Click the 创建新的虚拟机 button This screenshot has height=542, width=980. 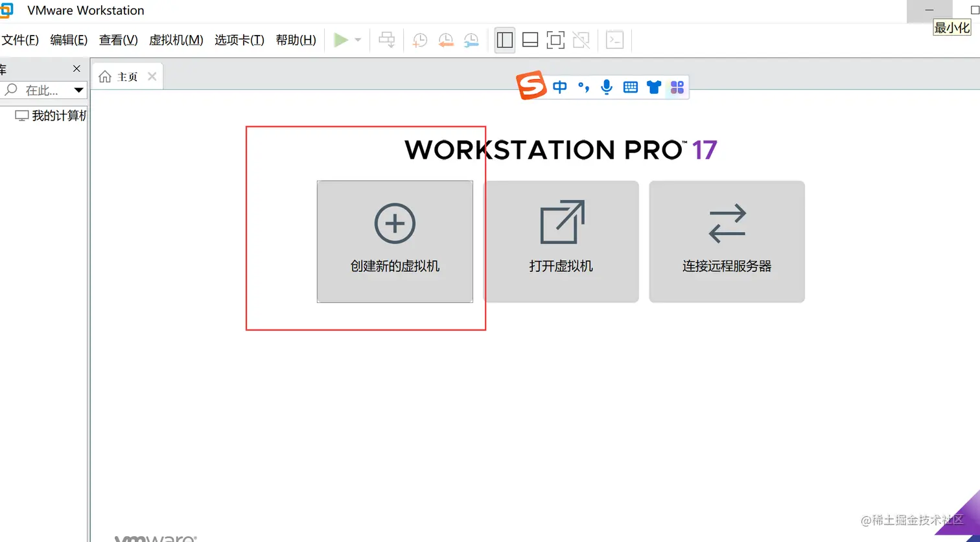pyautogui.click(x=395, y=242)
